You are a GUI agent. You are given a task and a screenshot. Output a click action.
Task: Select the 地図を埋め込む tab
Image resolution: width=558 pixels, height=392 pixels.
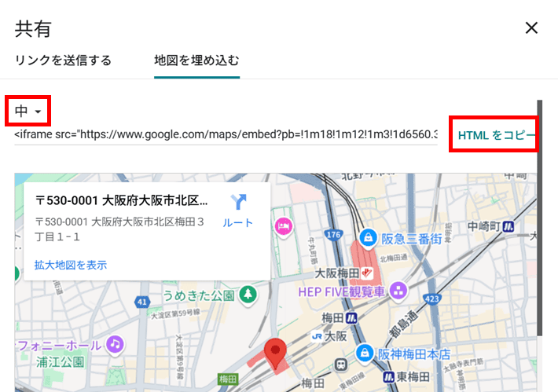pyautogui.click(x=196, y=60)
